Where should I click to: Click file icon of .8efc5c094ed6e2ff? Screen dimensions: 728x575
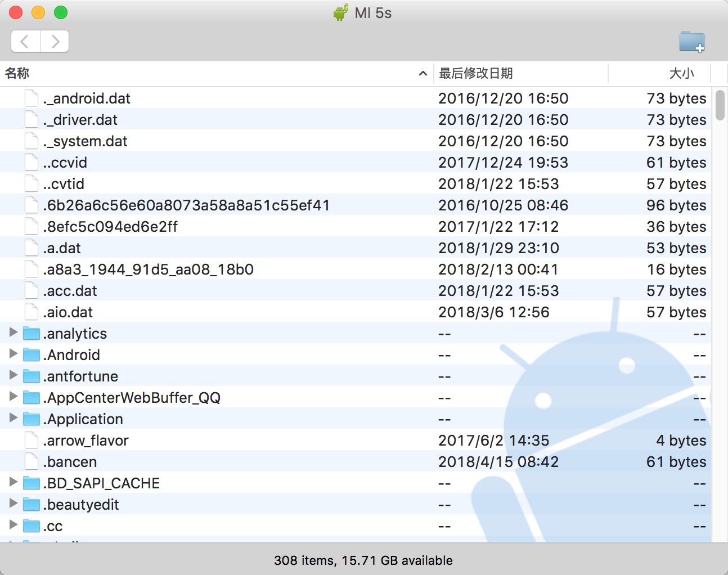[32, 226]
